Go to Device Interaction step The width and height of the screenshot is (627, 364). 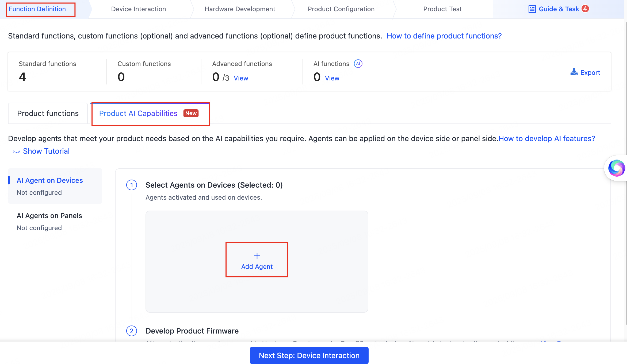[138, 9]
